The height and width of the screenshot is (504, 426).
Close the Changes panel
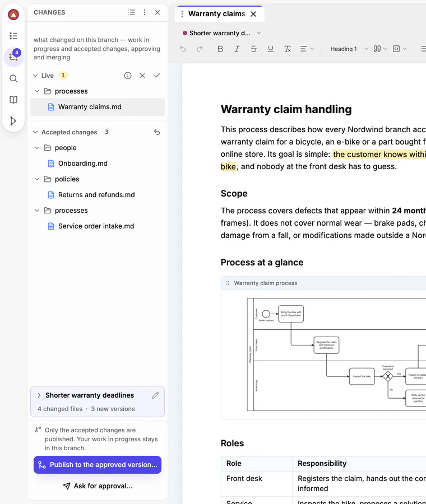point(158,12)
